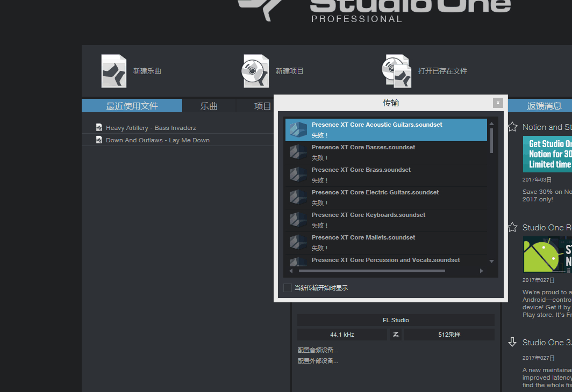This screenshot has height=392, width=572.
Task: Click soundset icon of Electric Guitars item
Action: pos(298,198)
